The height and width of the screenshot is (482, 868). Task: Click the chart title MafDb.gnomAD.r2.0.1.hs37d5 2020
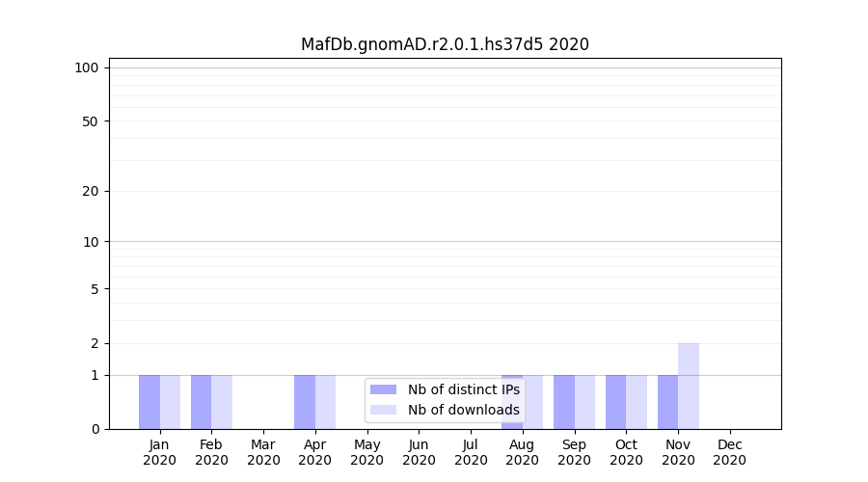tap(445, 44)
